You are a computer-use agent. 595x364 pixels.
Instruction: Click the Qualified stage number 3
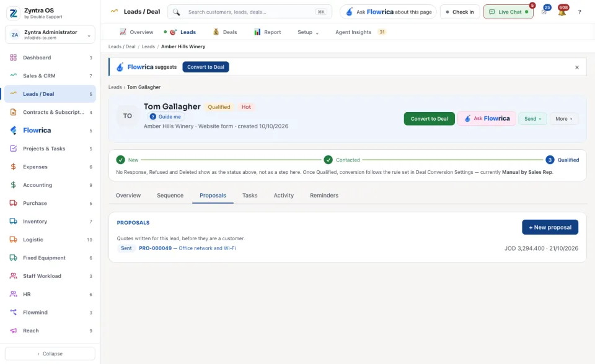(550, 160)
